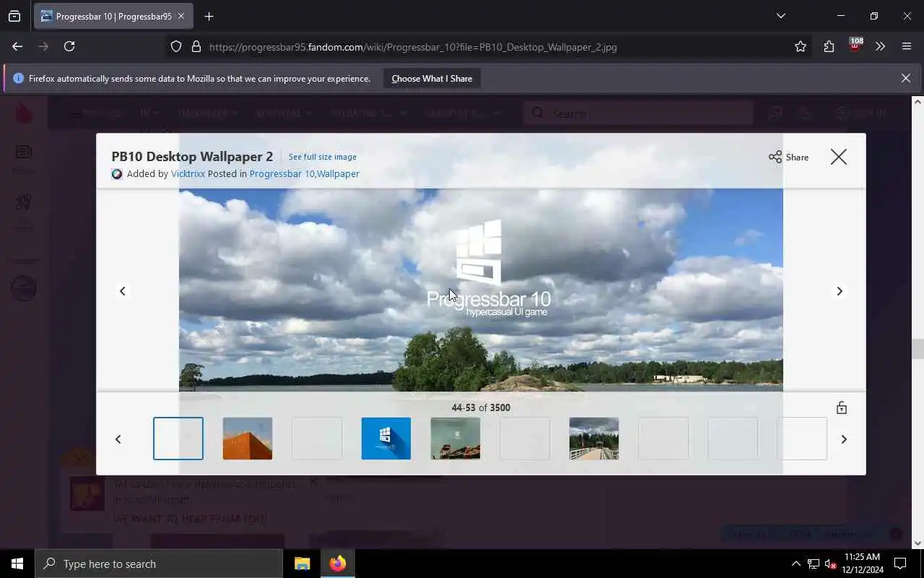Open a new tab with plus

coord(209,16)
